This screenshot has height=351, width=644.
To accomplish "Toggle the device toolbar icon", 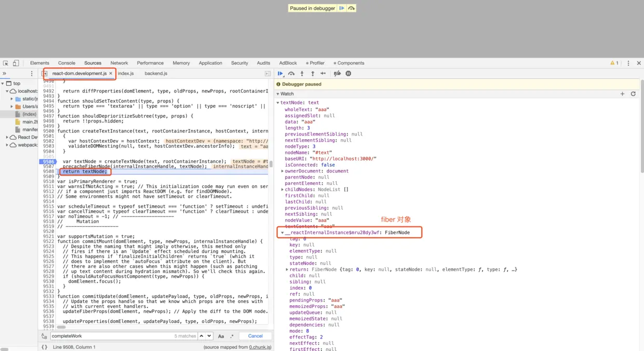I will coord(16,63).
